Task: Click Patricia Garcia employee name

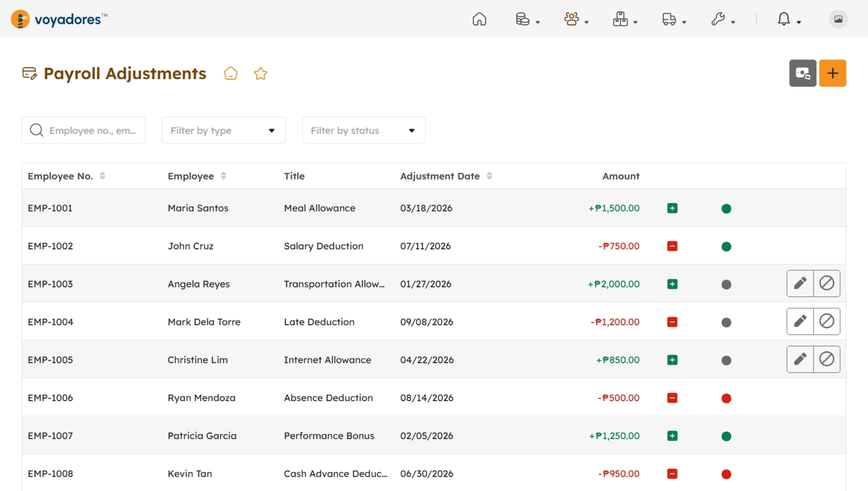Action: (202, 436)
